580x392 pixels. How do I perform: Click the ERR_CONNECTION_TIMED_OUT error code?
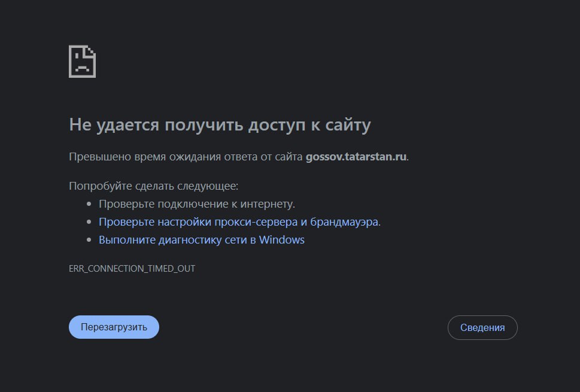pyautogui.click(x=132, y=269)
